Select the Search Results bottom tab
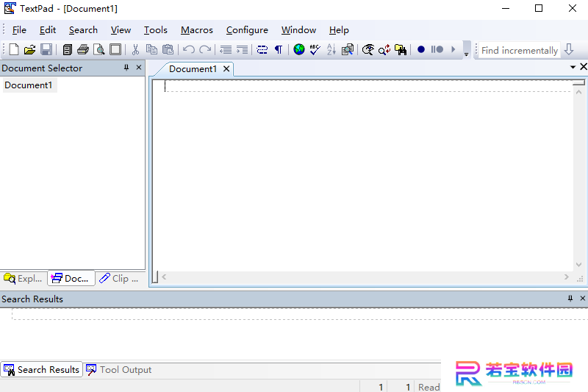The width and height of the screenshot is (588, 392). (x=42, y=369)
